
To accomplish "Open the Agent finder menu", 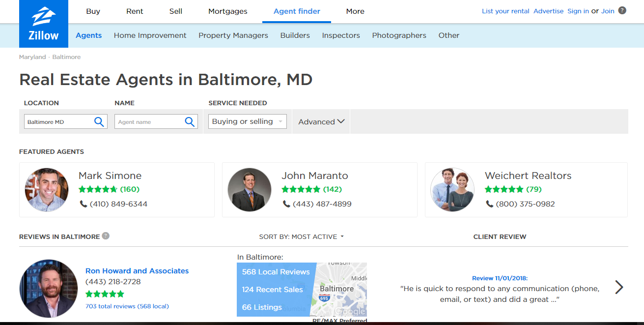I will pos(297,11).
